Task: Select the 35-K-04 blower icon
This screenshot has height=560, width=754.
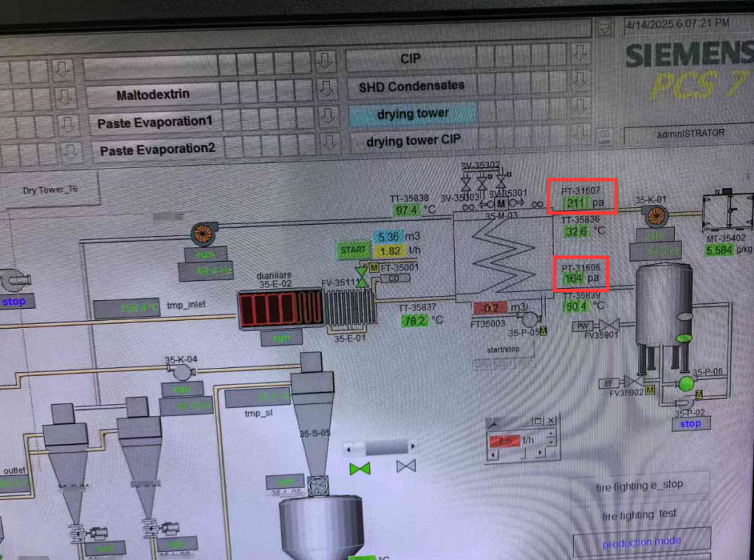Action: 183,371
